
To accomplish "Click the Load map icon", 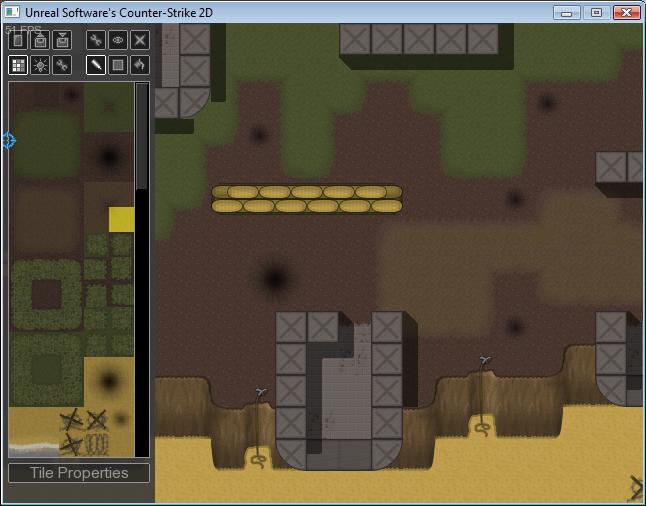I will [40, 40].
